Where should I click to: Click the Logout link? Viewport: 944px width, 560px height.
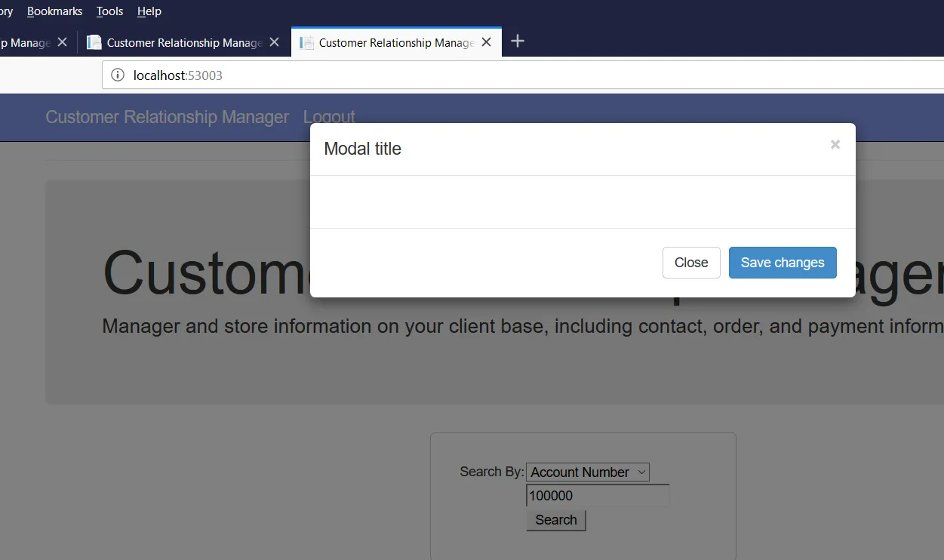[x=329, y=117]
